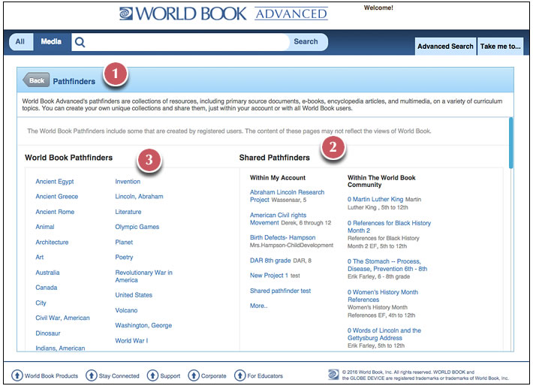Open the Architecture pathfinder
Image resolution: width=533 pixels, height=392 pixels.
click(x=52, y=242)
